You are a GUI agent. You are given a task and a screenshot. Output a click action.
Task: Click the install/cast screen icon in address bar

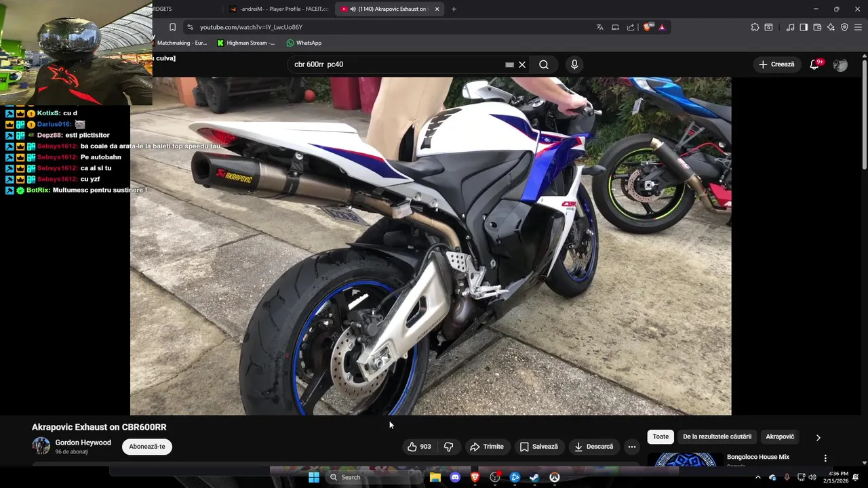pyautogui.click(x=615, y=27)
